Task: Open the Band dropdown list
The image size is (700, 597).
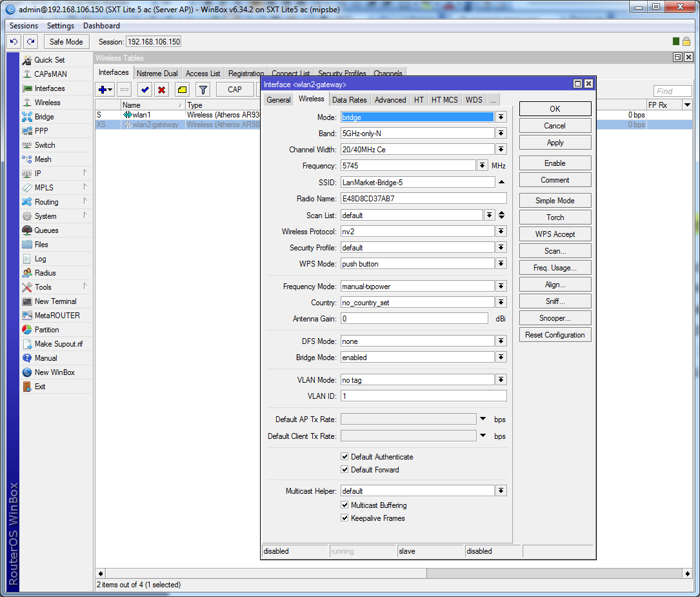Action: click(501, 134)
